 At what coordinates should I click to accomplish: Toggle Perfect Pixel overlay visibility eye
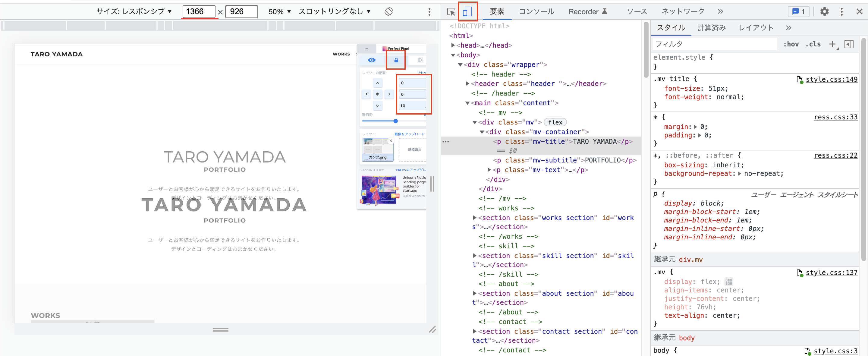[x=372, y=60]
